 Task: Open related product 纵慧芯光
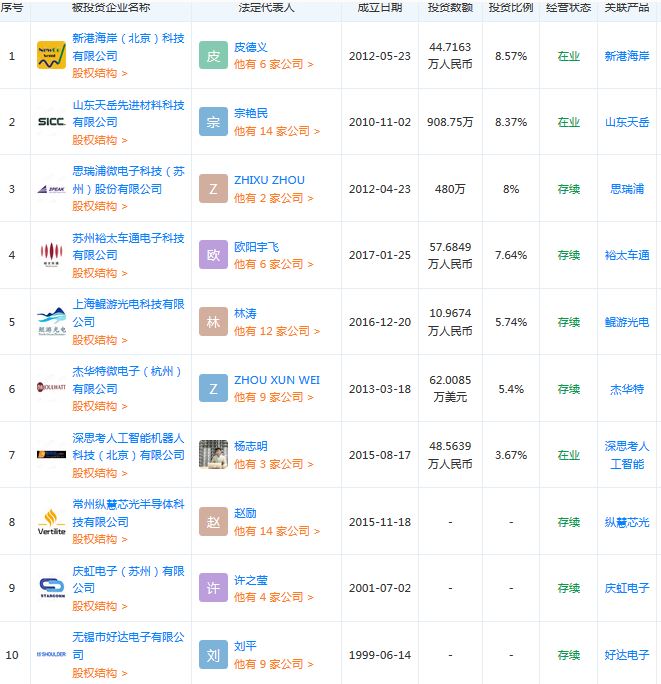pyautogui.click(x=627, y=522)
